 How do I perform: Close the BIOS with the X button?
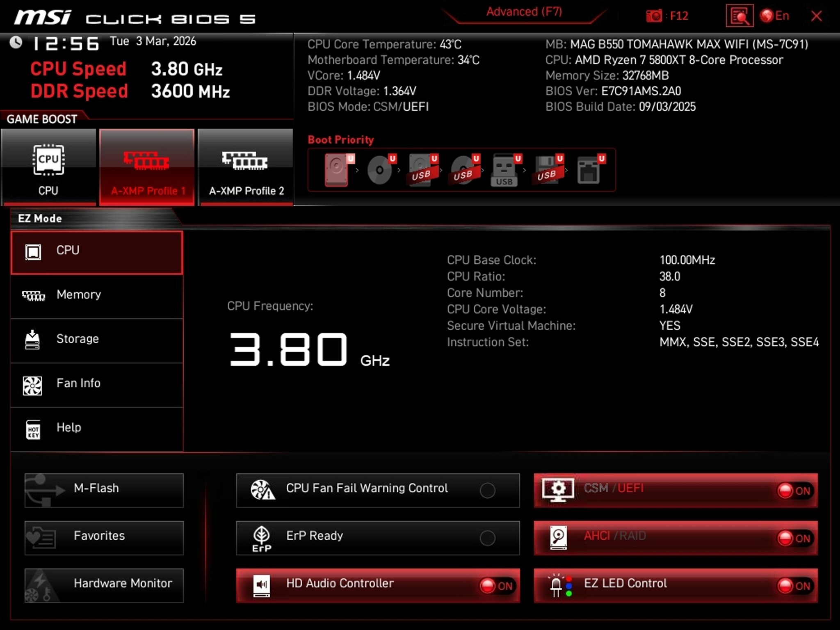[816, 16]
